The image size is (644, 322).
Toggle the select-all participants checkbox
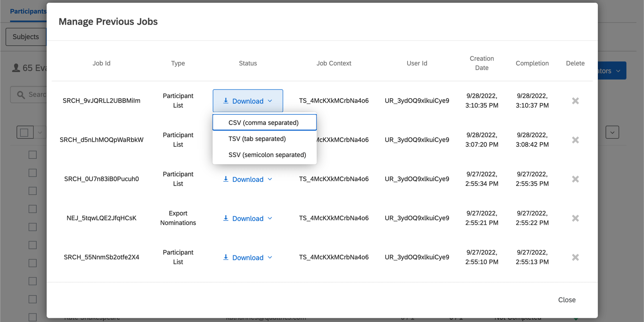tap(25, 132)
